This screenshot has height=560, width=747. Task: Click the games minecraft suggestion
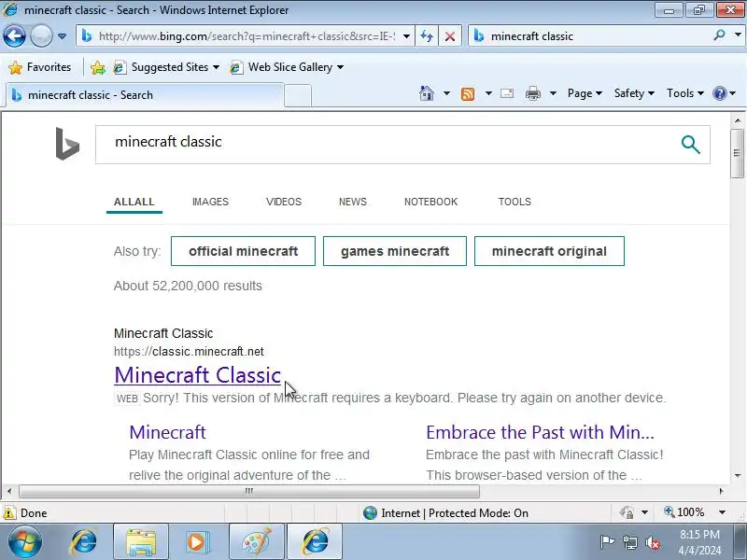pyautogui.click(x=395, y=251)
